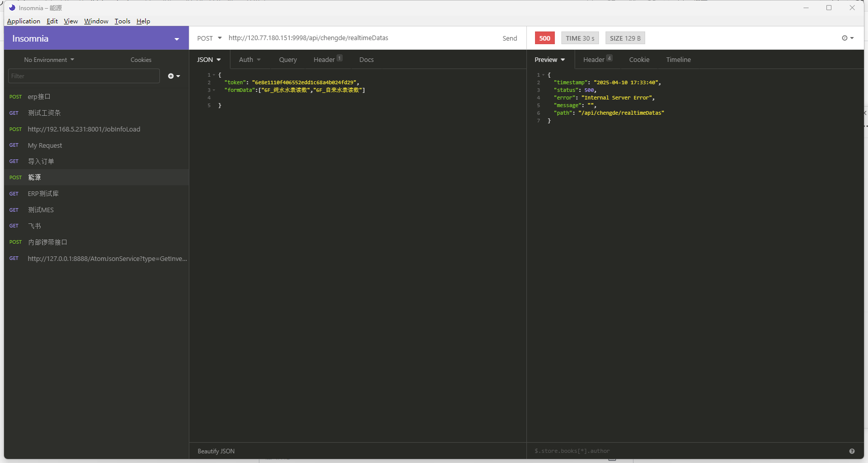Click the create new request plus icon
868x463 pixels.
(174, 76)
